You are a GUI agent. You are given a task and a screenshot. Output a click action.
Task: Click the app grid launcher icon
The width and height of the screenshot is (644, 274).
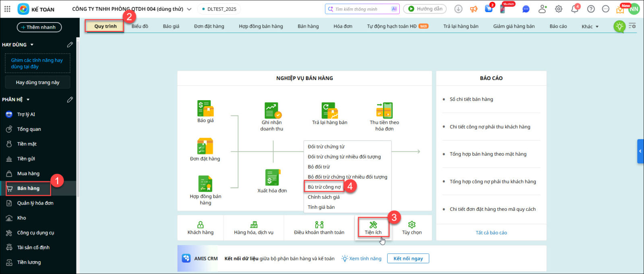[7, 9]
